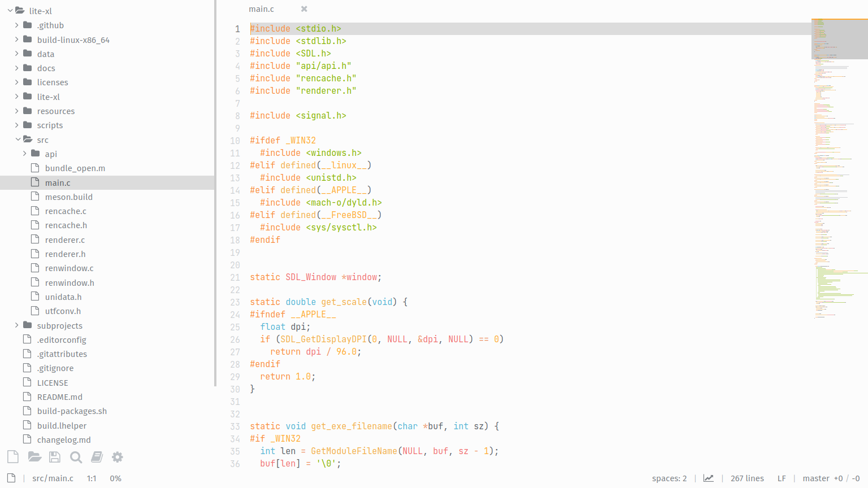The height and width of the screenshot is (488, 868).
Task: Open README.md file
Action: coord(60,397)
